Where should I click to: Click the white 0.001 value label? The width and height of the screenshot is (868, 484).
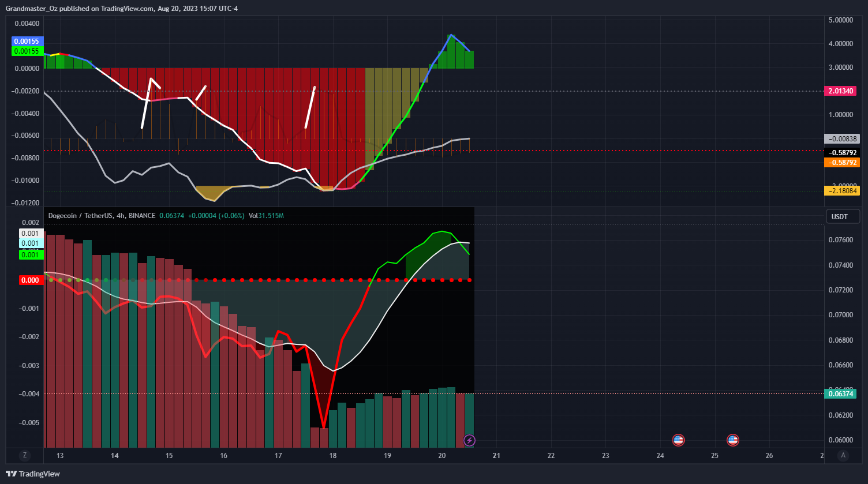click(x=31, y=234)
